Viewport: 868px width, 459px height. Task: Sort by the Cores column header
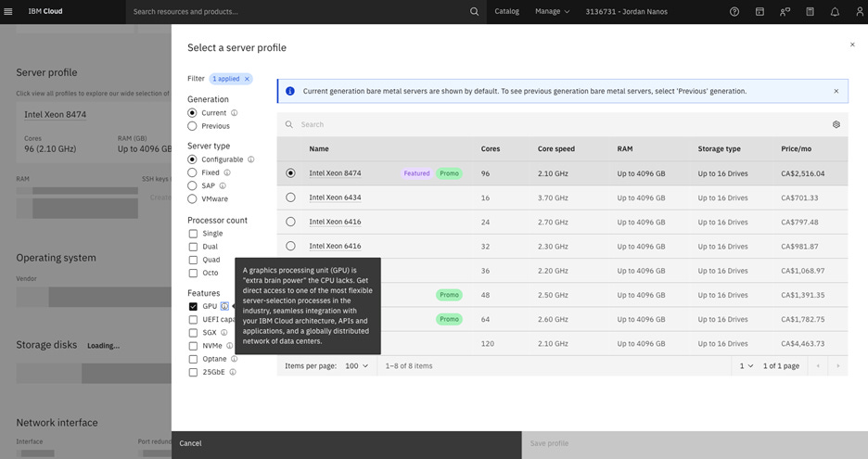491,149
